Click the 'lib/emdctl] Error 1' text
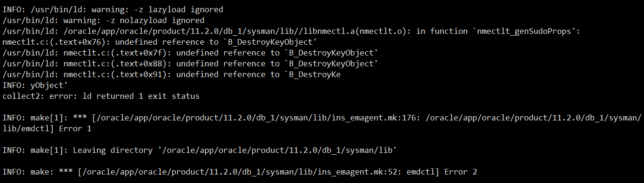 pyautogui.click(x=47, y=128)
